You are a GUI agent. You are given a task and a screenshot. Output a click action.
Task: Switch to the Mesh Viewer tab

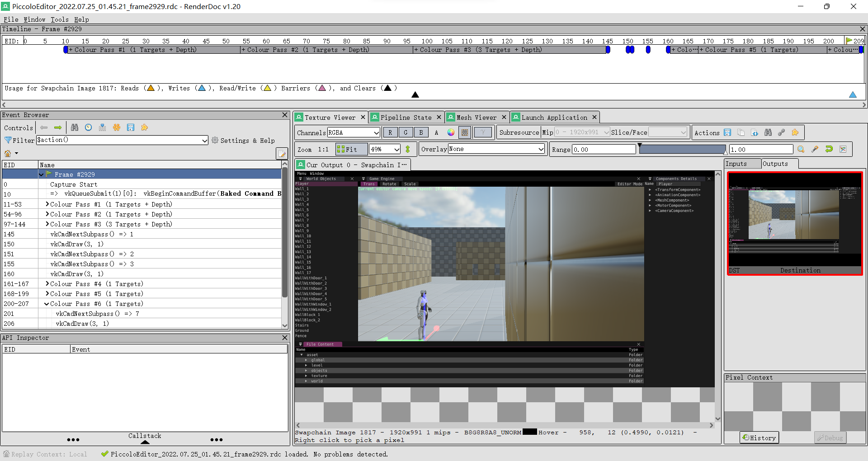coord(476,118)
